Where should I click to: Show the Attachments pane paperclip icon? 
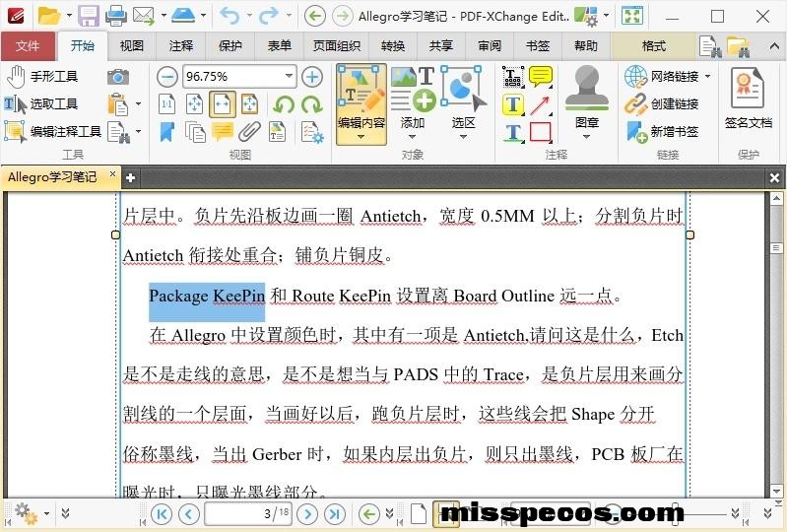249,132
